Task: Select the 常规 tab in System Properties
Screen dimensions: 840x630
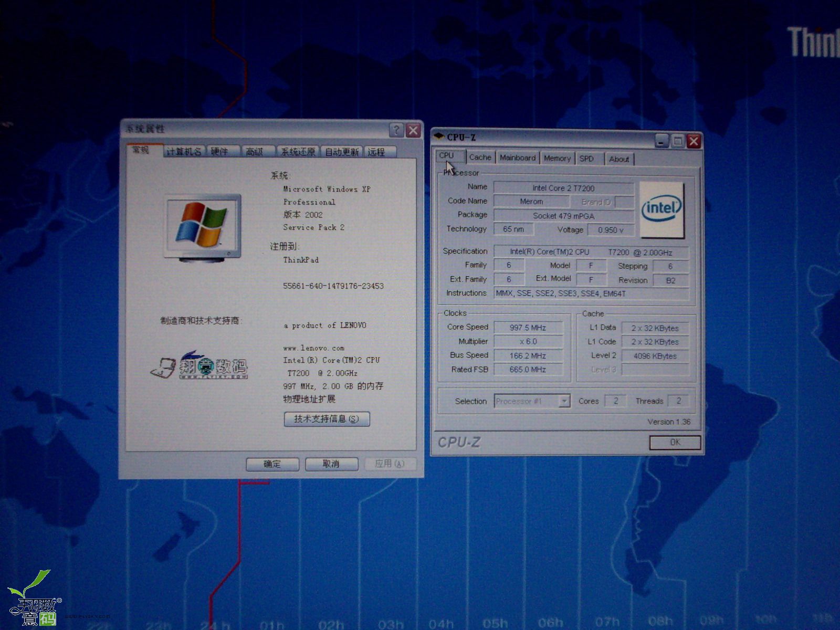Action: tap(145, 150)
